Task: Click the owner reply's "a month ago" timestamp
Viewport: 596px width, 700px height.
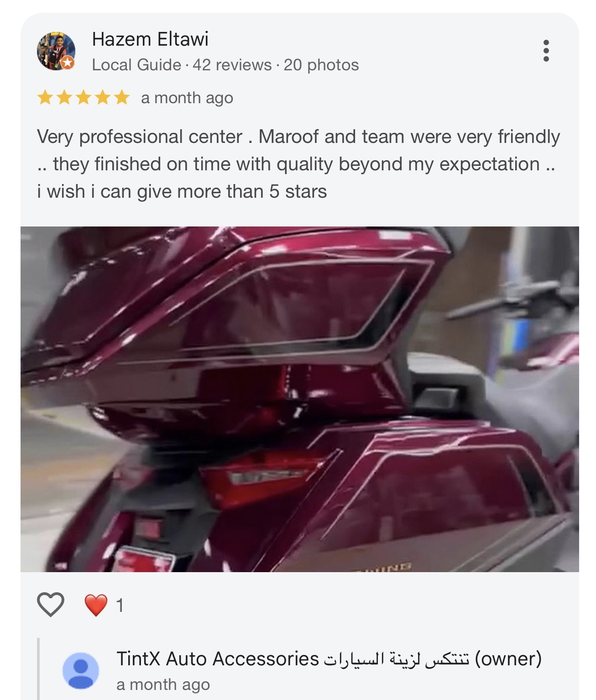Action: pyautogui.click(x=163, y=684)
